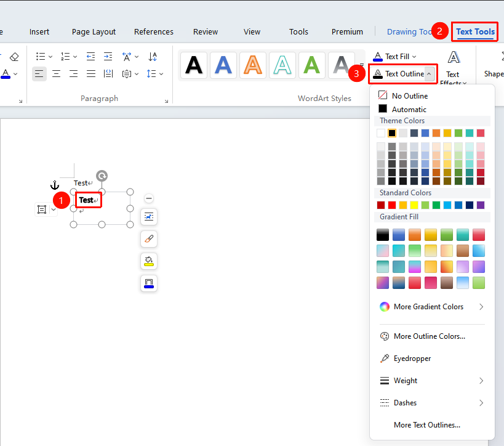Toggle center text alignment

click(56, 74)
